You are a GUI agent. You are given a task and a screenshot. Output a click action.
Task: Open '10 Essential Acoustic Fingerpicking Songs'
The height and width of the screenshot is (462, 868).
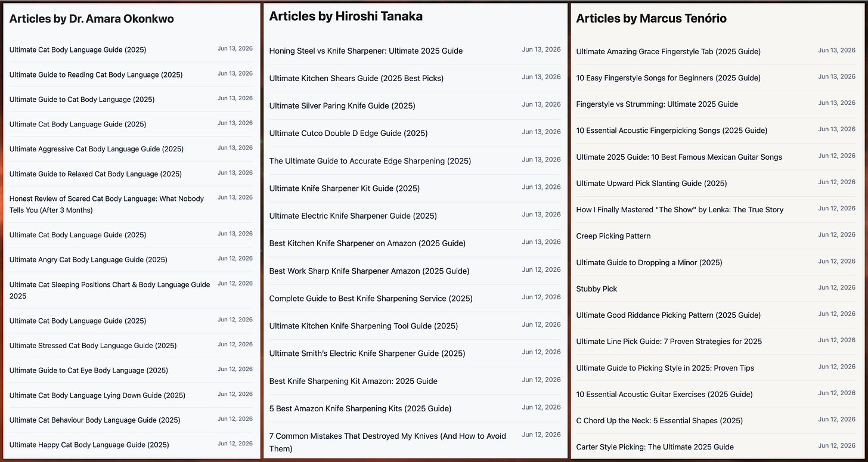672,131
